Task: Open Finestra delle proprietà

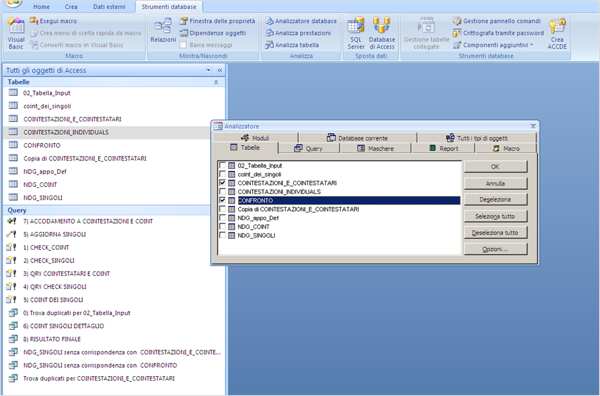Action: pos(217,21)
